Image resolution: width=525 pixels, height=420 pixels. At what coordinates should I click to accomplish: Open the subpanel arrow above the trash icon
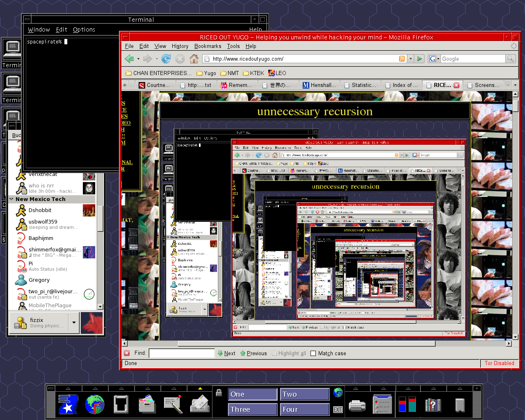tap(460, 388)
